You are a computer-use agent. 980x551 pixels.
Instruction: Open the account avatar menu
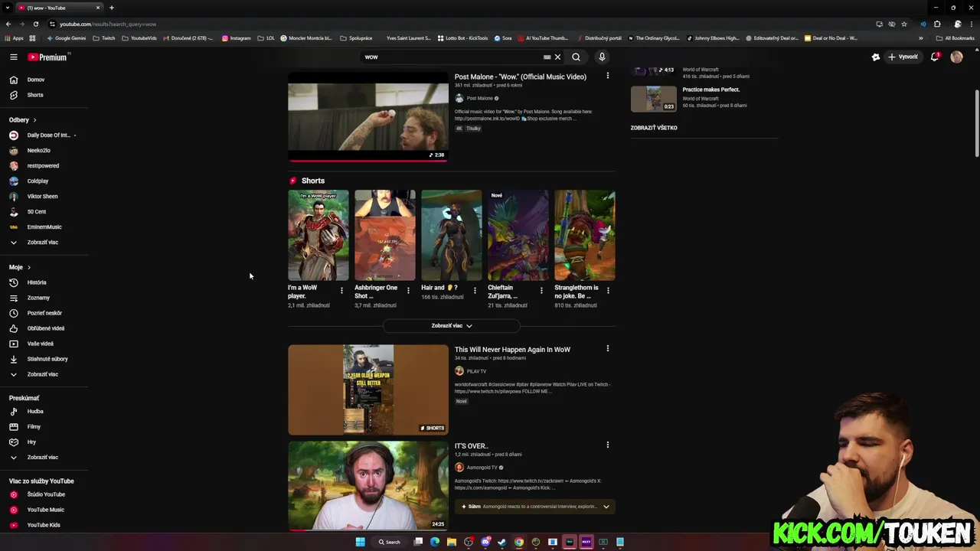click(956, 57)
